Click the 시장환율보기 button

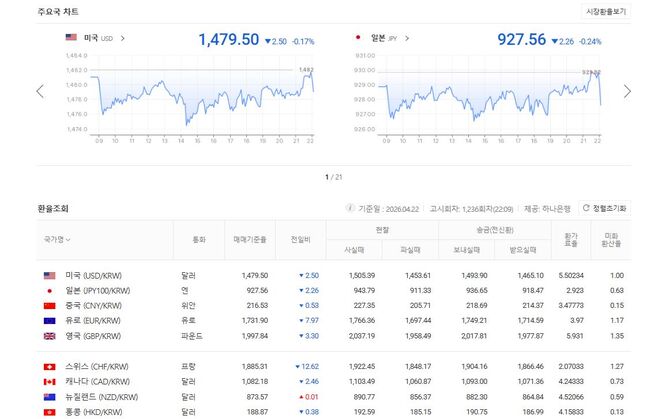click(606, 11)
